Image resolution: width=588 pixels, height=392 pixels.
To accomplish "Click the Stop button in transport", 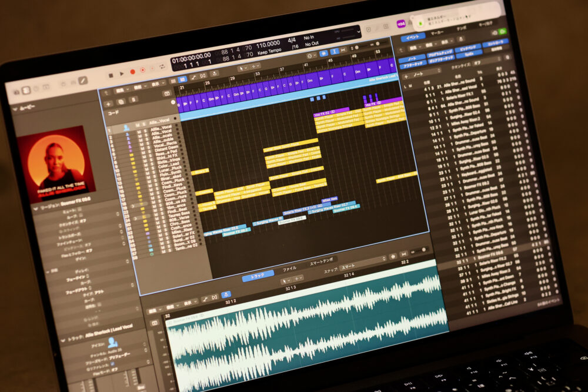I will pos(111,76).
